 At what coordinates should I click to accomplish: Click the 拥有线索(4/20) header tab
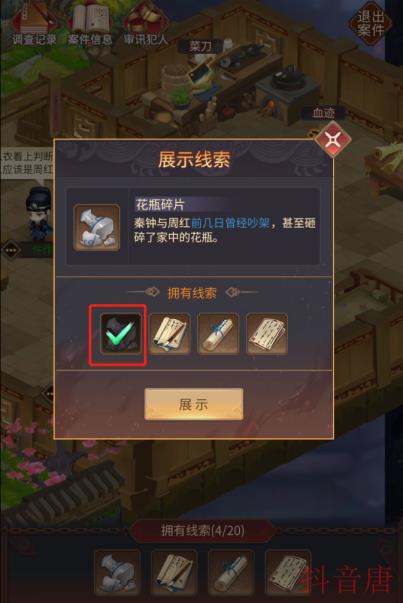pyautogui.click(x=203, y=531)
